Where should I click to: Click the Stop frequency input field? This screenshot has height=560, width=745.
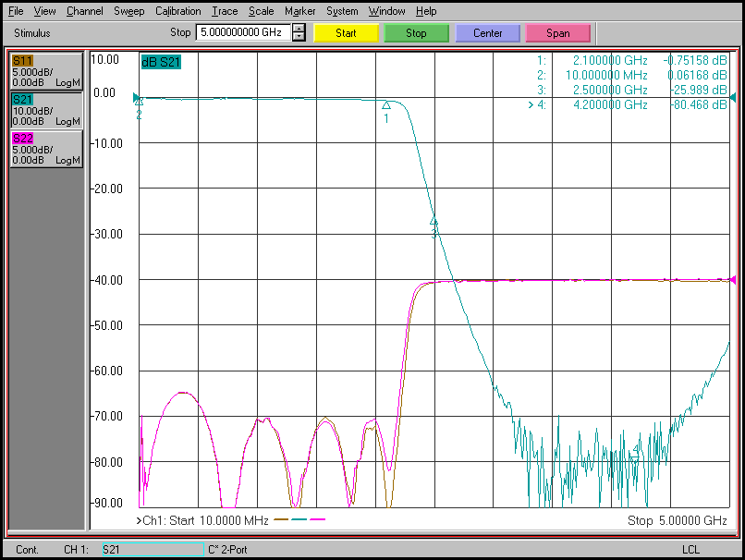(x=243, y=32)
